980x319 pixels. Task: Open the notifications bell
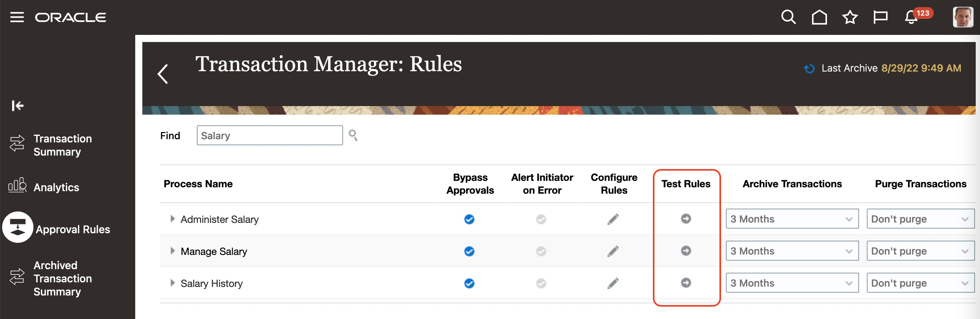tap(911, 17)
